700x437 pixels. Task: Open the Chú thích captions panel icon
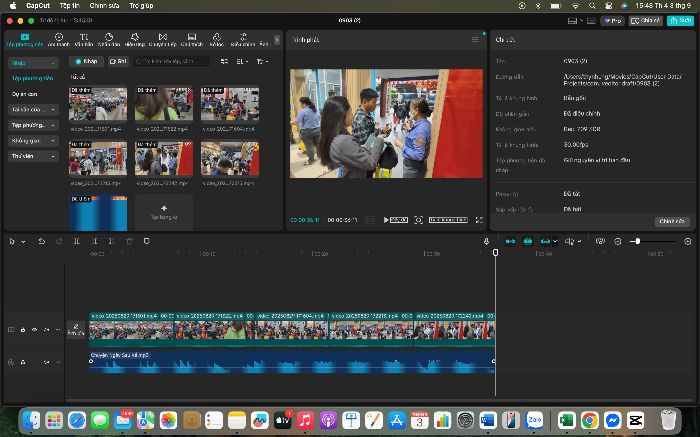tap(192, 40)
